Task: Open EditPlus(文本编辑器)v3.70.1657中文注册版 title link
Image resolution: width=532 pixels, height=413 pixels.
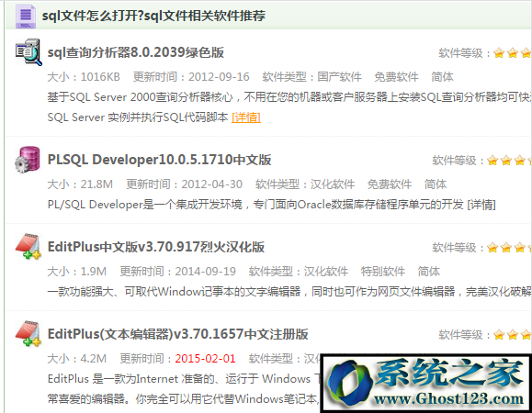Action: tap(177, 334)
